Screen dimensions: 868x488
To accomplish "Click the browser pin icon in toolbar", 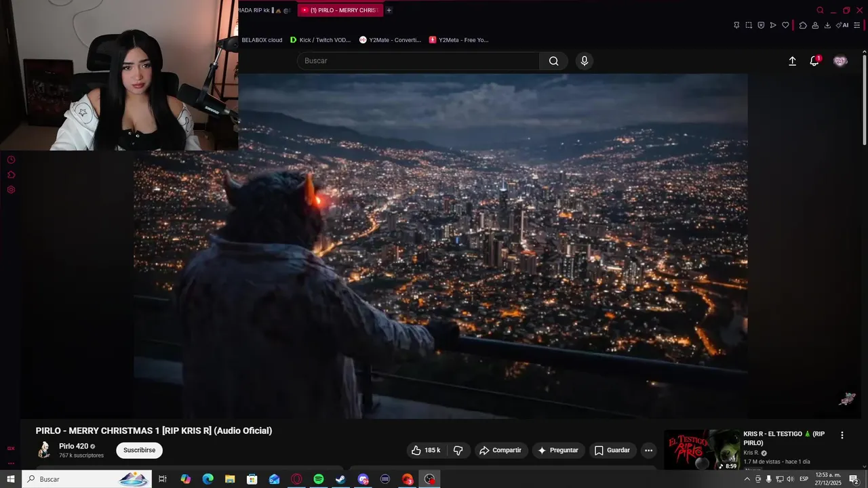I will [x=736, y=25].
